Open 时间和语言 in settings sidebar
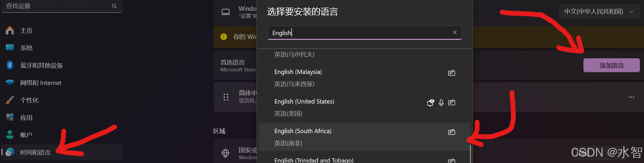 (x=62, y=152)
